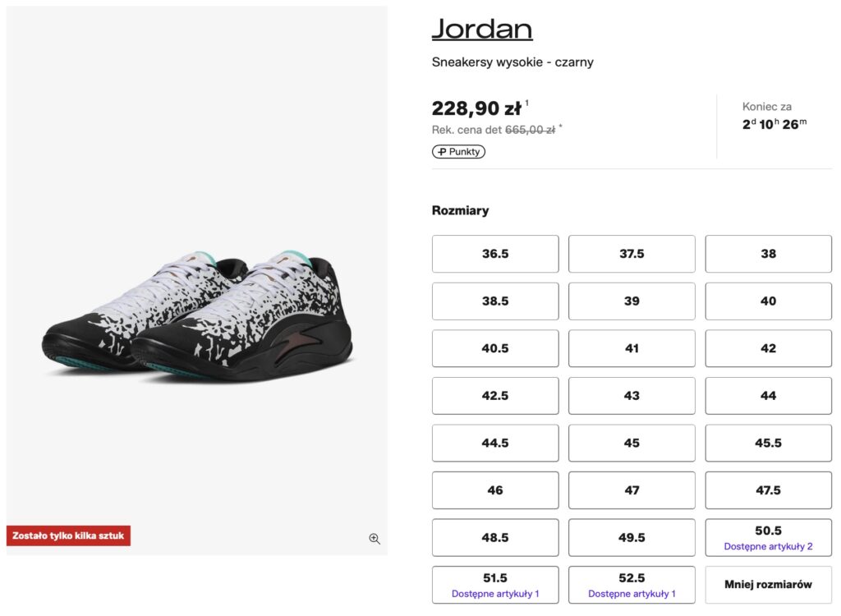The width and height of the screenshot is (841, 616).
Task: Select size 38
Action: coord(768,254)
